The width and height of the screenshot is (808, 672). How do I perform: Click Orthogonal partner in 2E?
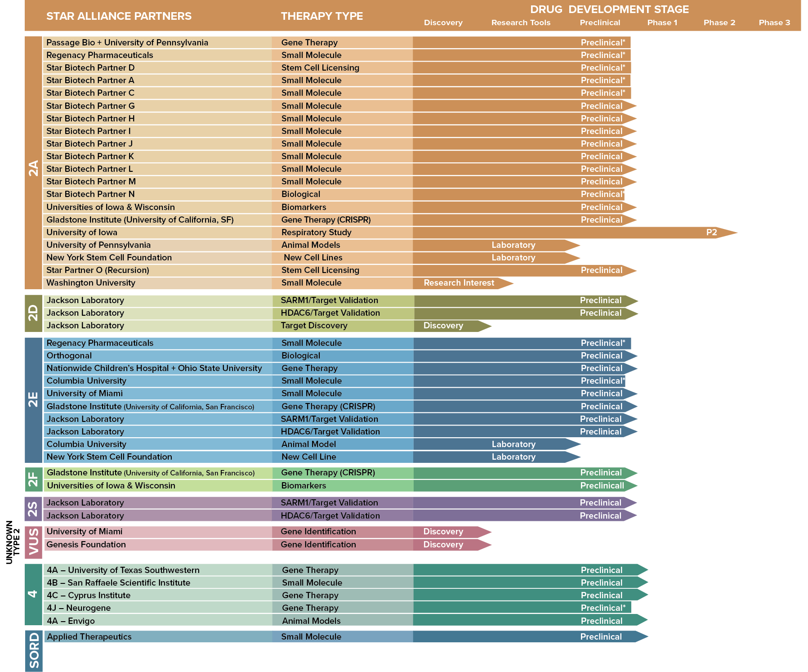tap(69, 356)
